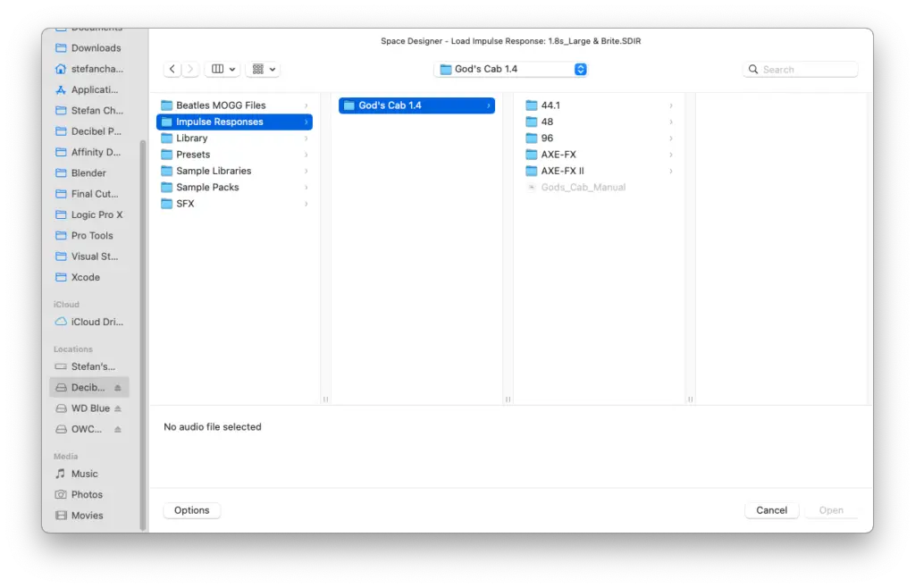Screen dimensions: 915x588
Task: Select the SFX folder
Action: pos(235,204)
